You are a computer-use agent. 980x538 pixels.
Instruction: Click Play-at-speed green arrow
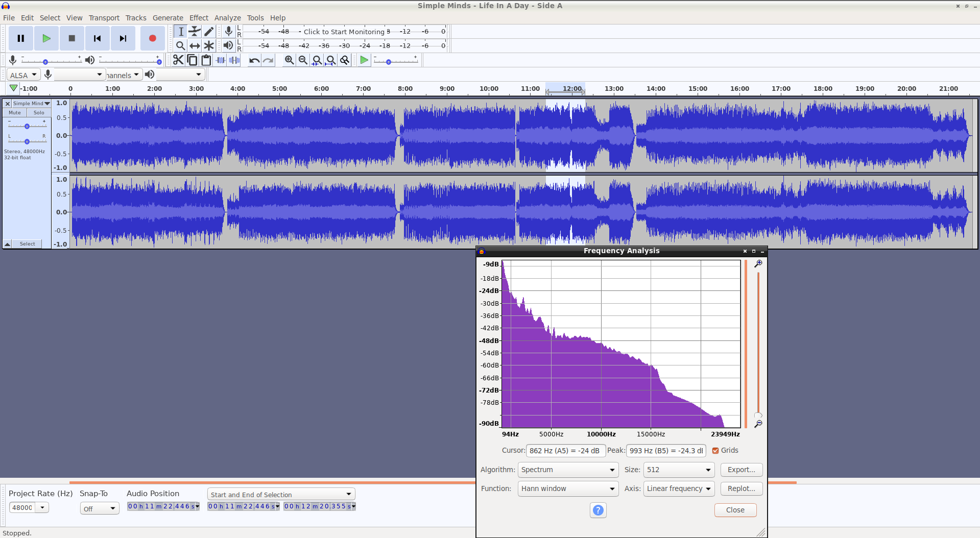point(364,60)
